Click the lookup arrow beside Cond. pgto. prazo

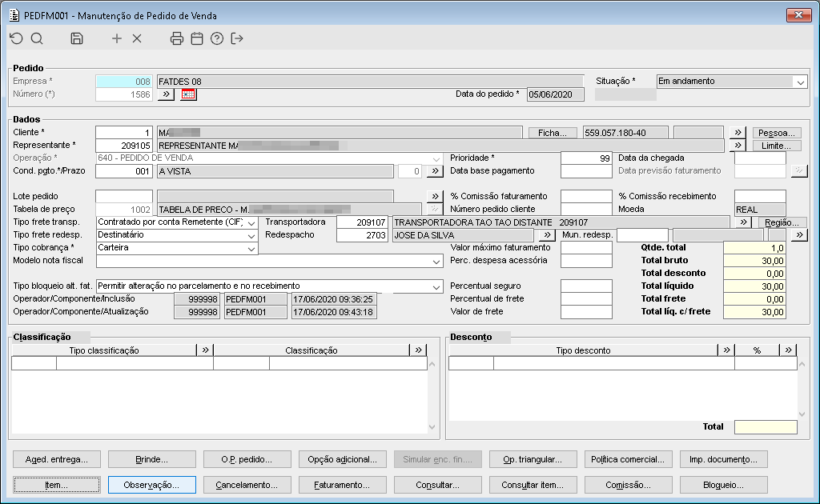tap(435, 170)
